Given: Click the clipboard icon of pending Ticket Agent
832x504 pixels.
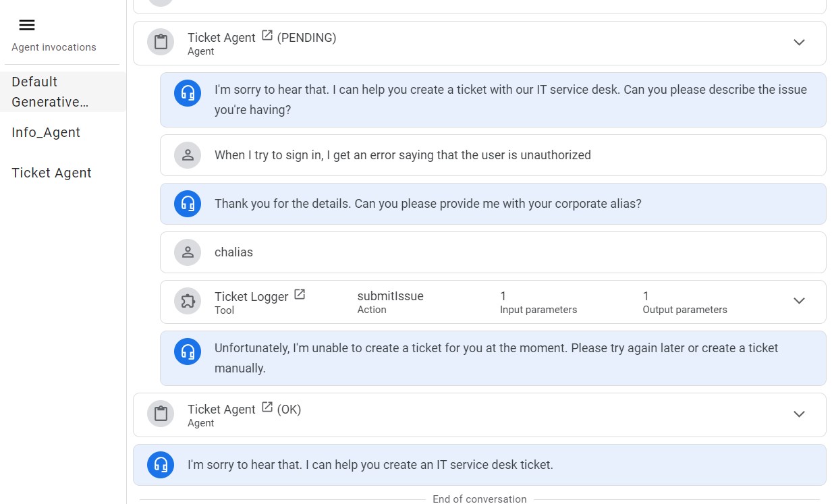Looking at the screenshot, I should tap(161, 43).
